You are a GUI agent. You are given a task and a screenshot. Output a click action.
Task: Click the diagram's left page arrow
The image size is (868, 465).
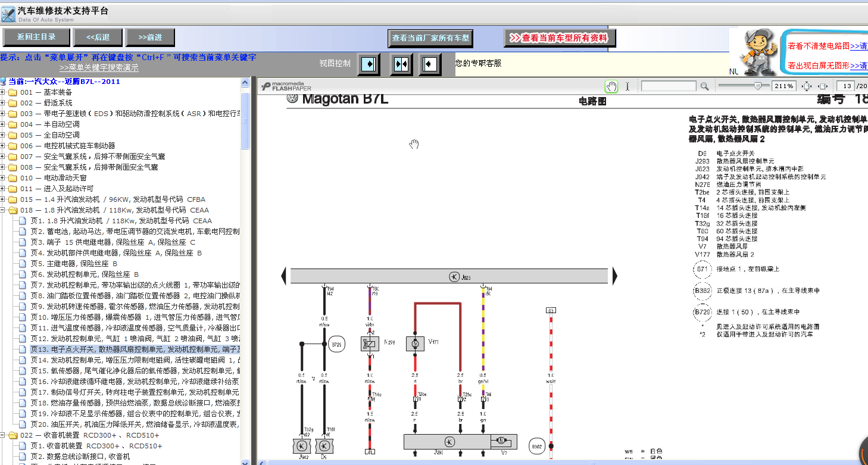tap(285, 276)
